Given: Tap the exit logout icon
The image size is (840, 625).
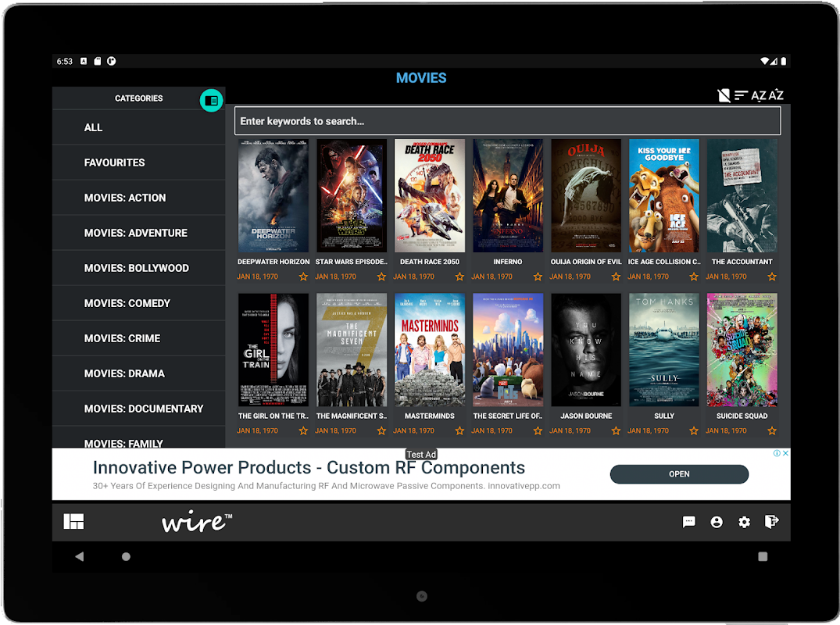Looking at the screenshot, I should tap(771, 522).
